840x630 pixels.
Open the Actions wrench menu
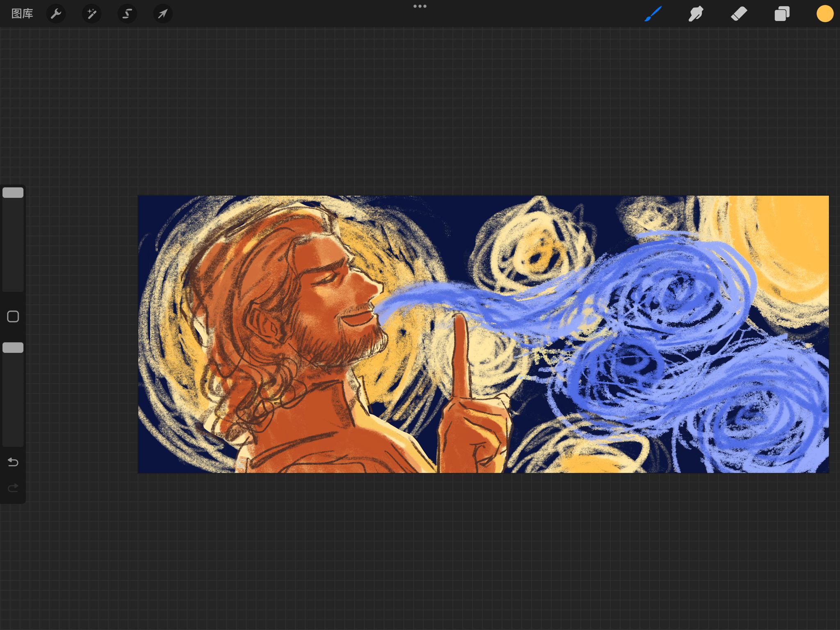(x=56, y=14)
